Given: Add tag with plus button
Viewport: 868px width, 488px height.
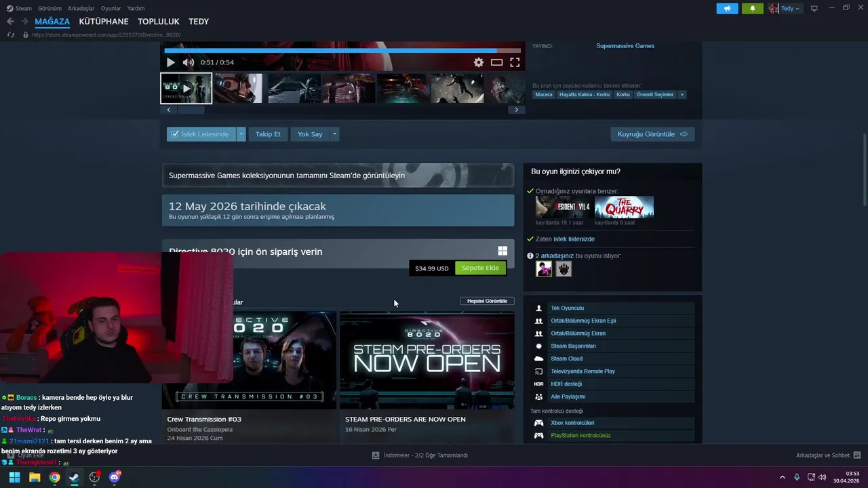Looking at the screenshot, I should (682, 95).
